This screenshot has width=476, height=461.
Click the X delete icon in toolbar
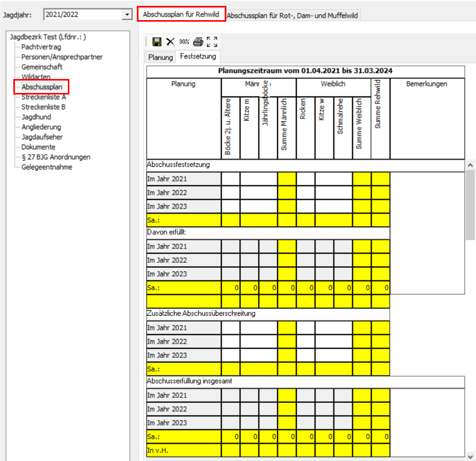tap(170, 42)
